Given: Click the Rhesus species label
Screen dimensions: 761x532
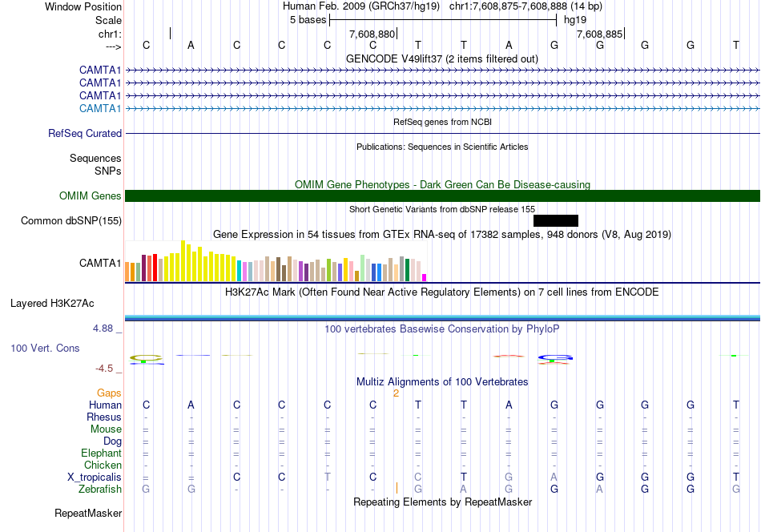Looking at the screenshot, I should (104, 417).
